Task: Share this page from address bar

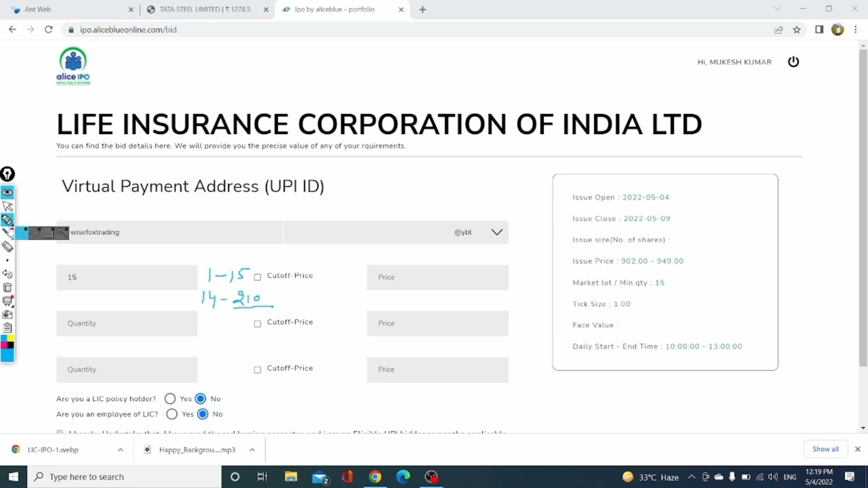Action: pyautogui.click(x=778, y=30)
